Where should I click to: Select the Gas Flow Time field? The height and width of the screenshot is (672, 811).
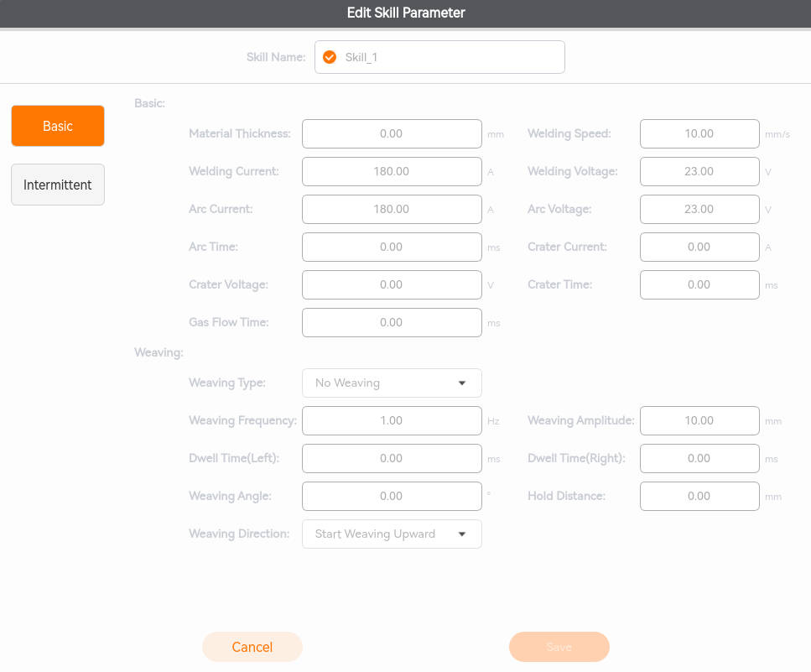click(x=392, y=322)
